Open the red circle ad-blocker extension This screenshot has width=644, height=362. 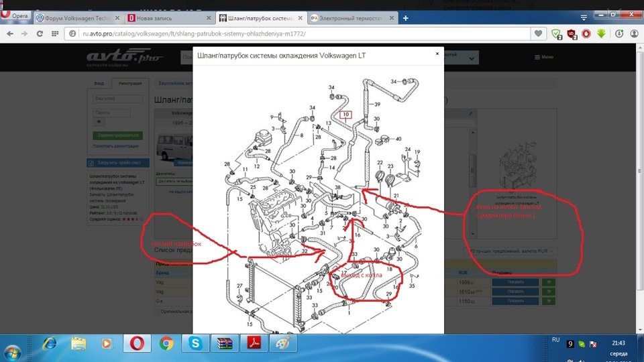coord(586,34)
